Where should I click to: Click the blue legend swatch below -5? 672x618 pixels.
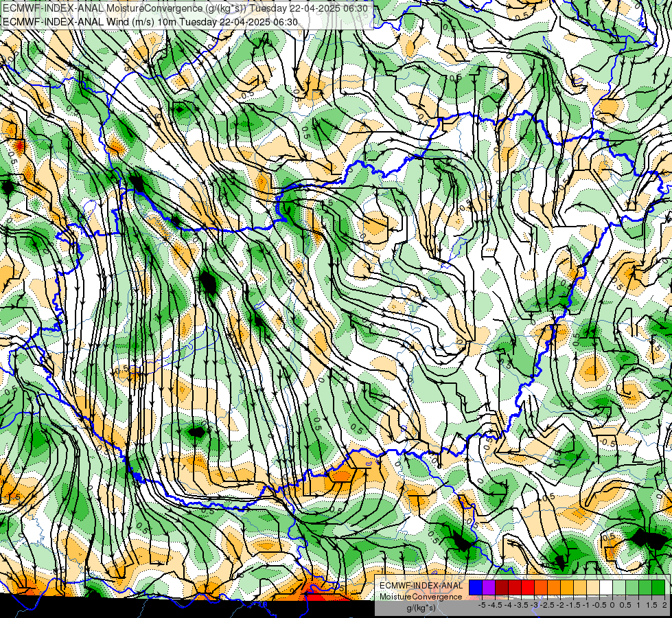pos(476,588)
